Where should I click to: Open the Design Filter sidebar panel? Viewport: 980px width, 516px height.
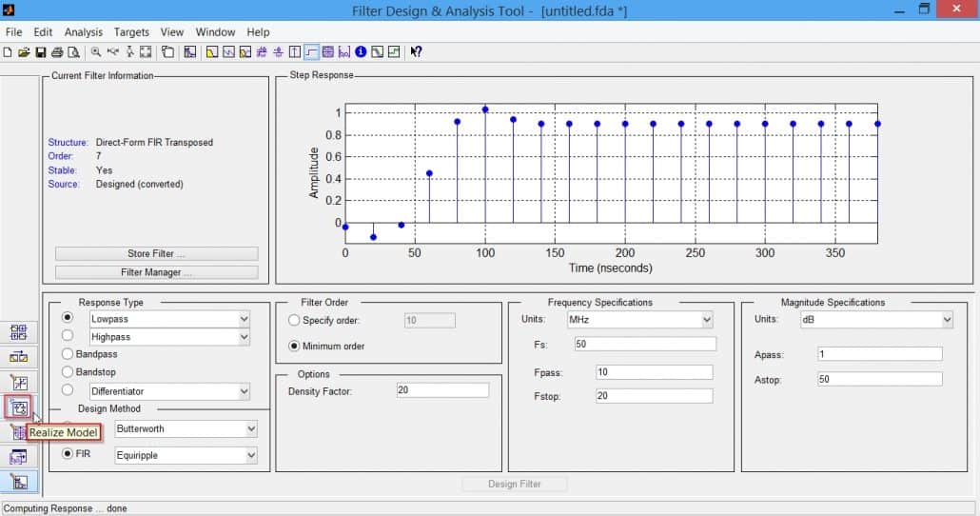coord(18,483)
